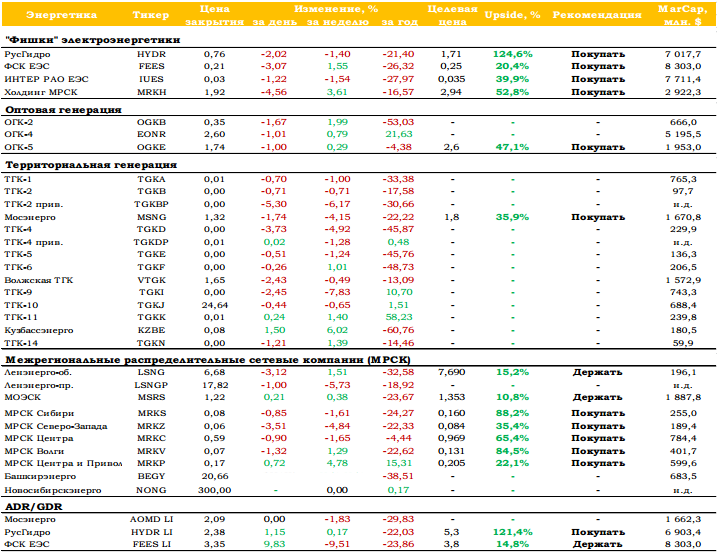The image size is (718, 554).
Task: Click the market cap '7 017,7'
Action: point(683,54)
